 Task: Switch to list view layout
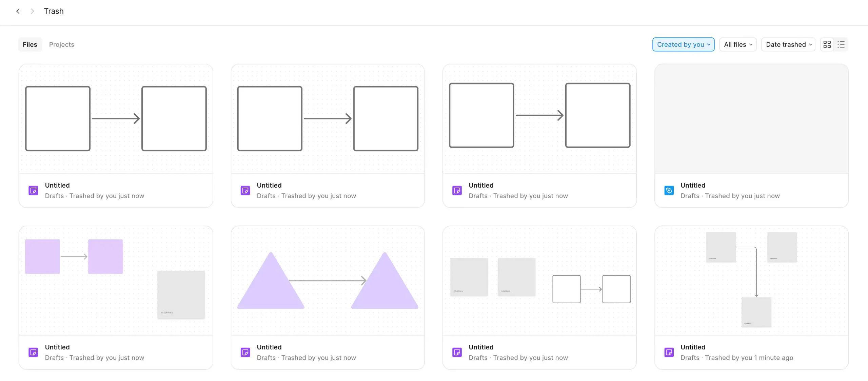(841, 44)
